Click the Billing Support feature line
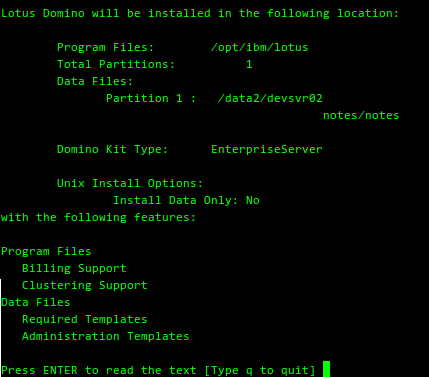 74,268
